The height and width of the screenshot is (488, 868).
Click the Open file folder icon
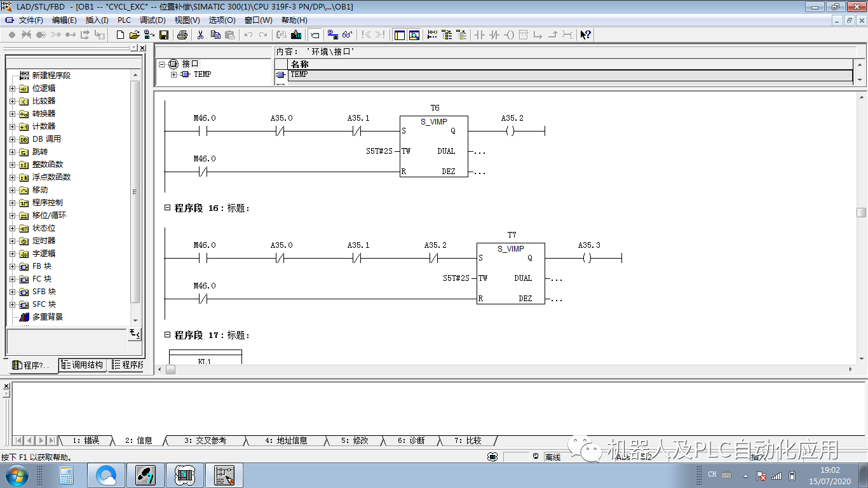(135, 35)
